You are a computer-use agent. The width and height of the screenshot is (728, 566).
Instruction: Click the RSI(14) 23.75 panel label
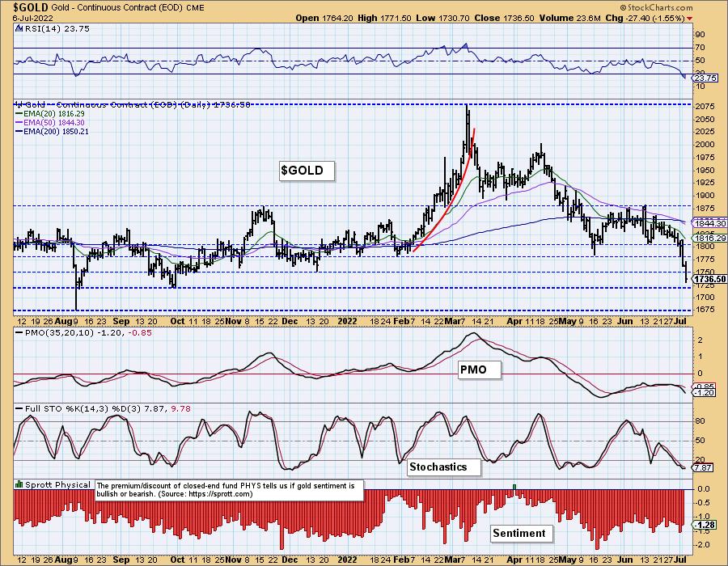pos(56,29)
